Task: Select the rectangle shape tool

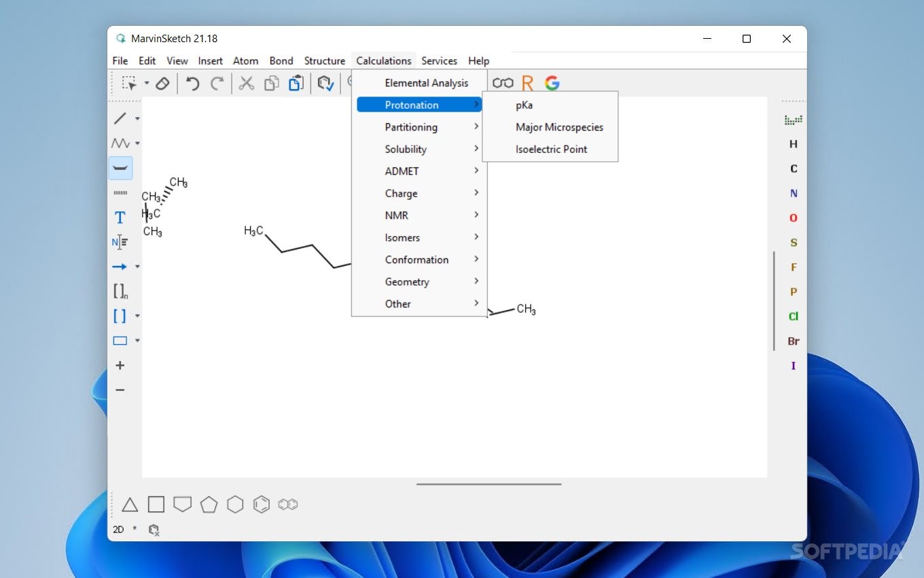Action: click(x=120, y=341)
